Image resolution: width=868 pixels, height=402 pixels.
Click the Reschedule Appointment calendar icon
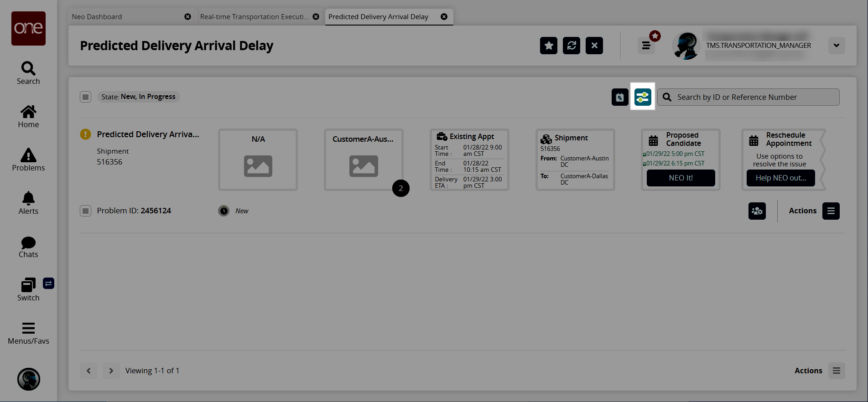tap(754, 140)
